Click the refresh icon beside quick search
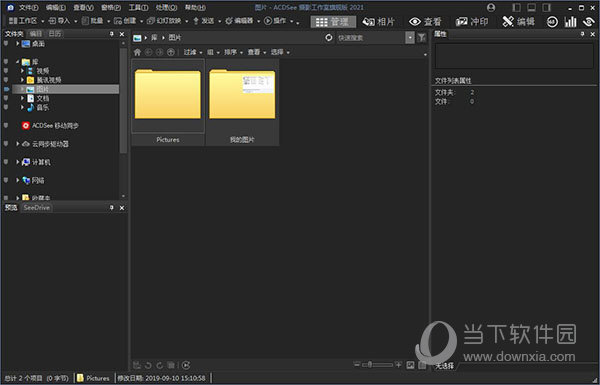Viewport: 600px width, 385px height. [329, 38]
